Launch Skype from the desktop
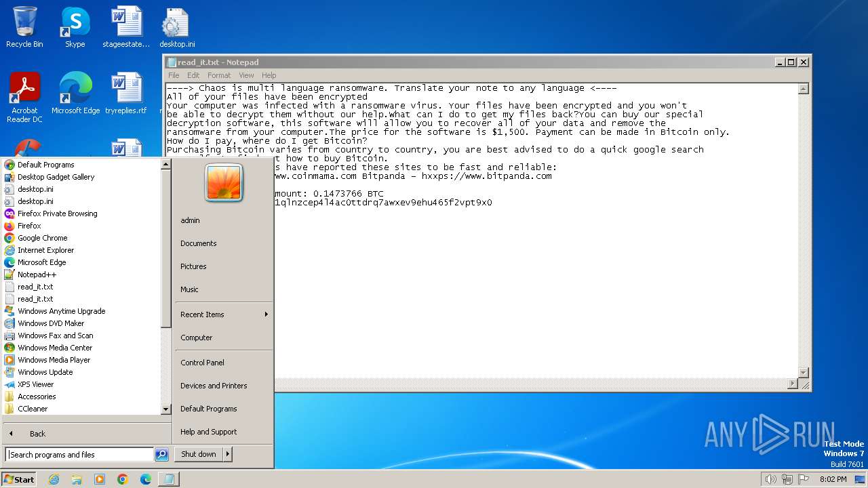The width and height of the screenshot is (868, 488). (x=75, y=27)
